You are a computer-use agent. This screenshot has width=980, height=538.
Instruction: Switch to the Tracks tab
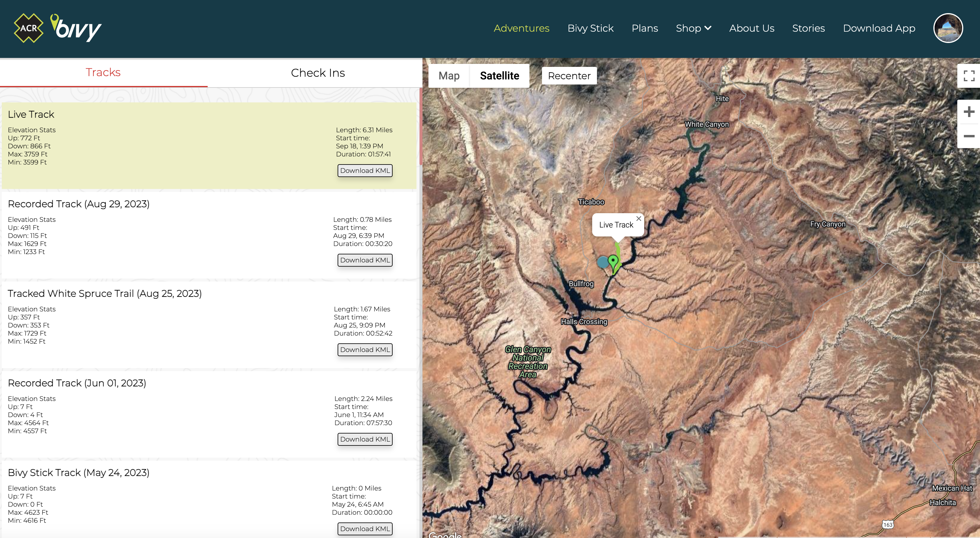tap(103, 72)
